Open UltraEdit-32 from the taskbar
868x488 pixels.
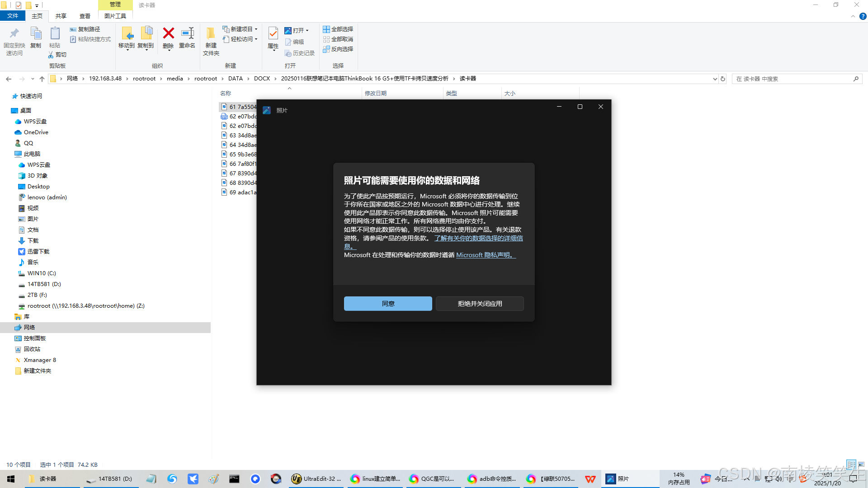316,479
